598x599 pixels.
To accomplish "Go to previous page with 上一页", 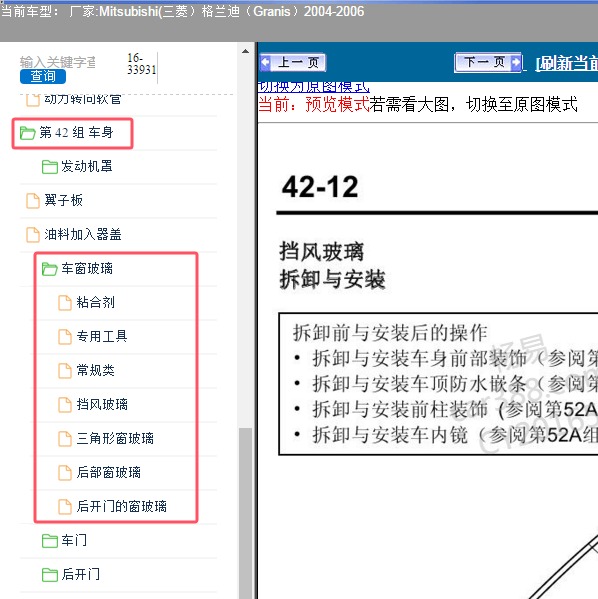I will click(x=292, y=62).
